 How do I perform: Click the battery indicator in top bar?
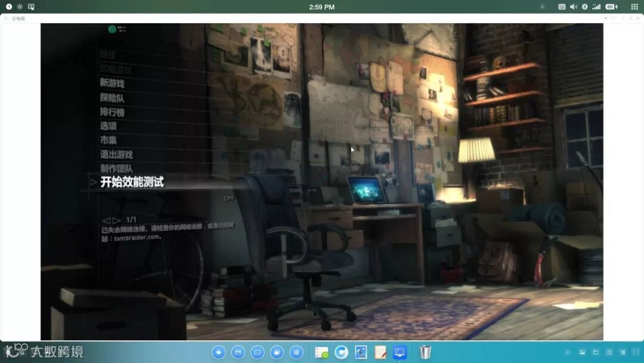point(612,7)
